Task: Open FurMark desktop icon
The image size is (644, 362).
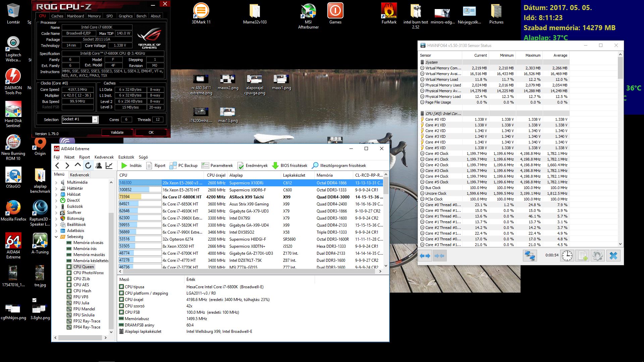Action: 389,13
